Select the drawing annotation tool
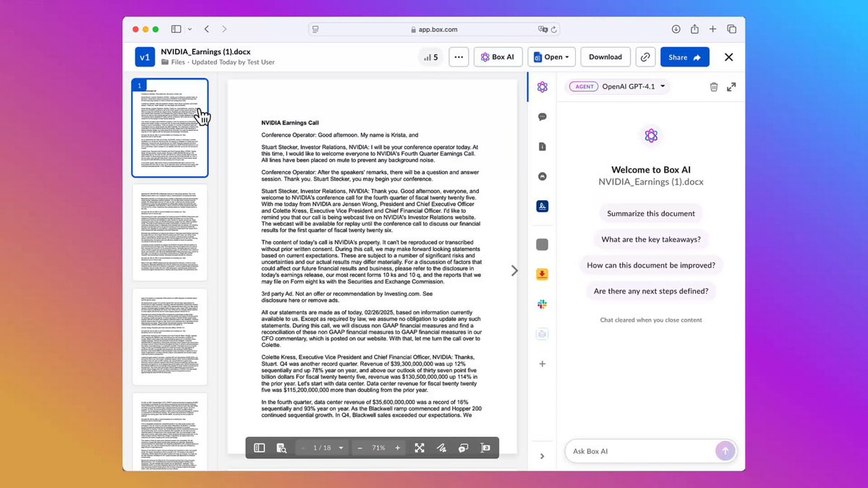This screenshot has width=868, height=488. pos(441,448)
